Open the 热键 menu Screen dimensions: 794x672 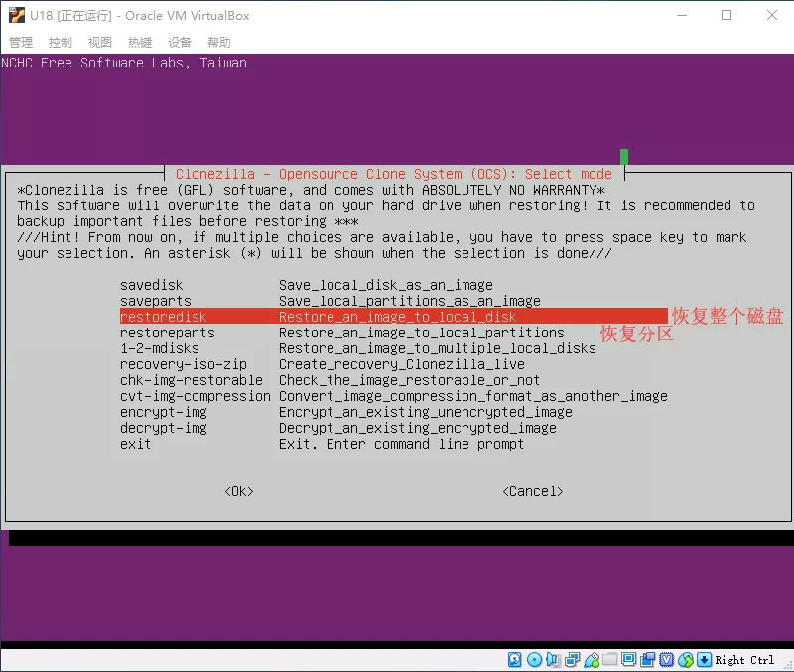pyautogui.click(x=140, y=42)
